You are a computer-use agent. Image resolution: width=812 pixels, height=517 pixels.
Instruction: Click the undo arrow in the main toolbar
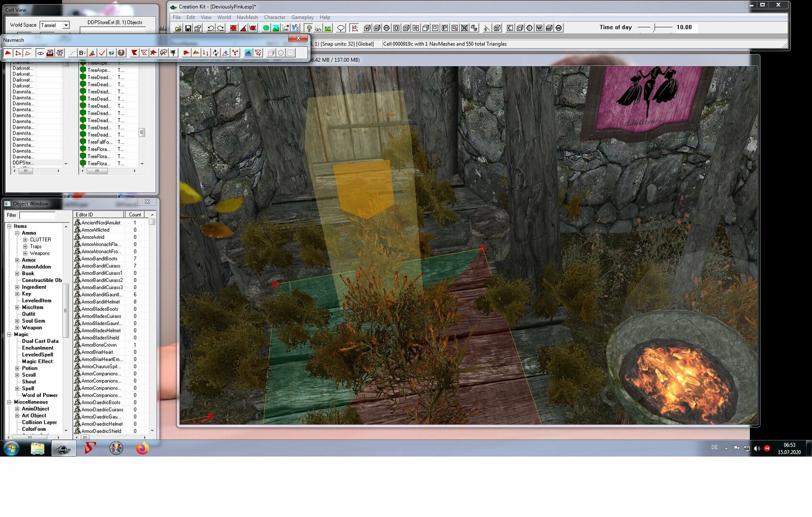tap(211, 28)
